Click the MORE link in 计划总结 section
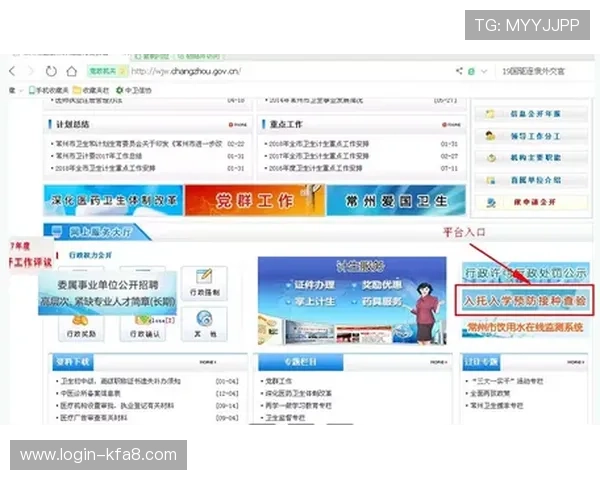The height and width of the screenshot is (480, 600). (x=238, y=125)
